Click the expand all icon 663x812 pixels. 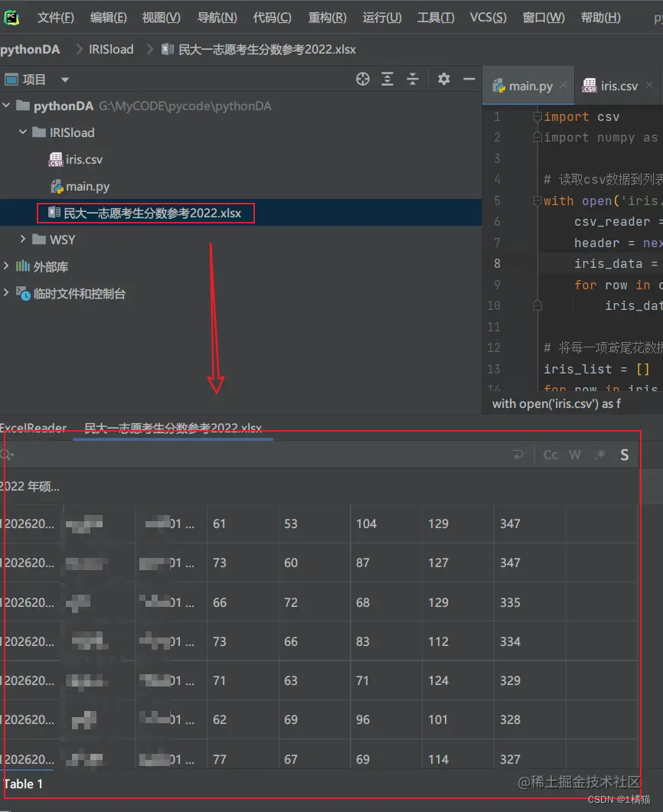point(387,80)
